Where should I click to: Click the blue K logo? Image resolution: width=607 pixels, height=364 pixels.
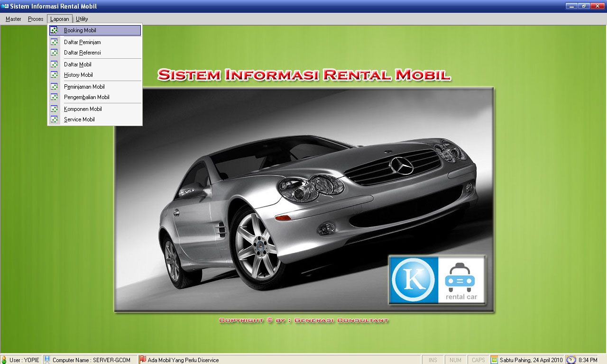(x=414, y=280)
